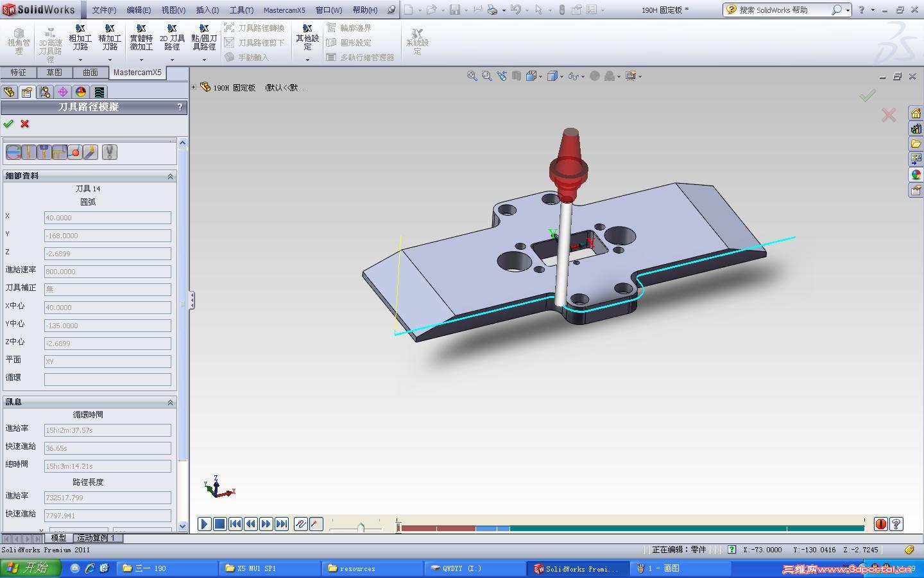Toggle the tool display icon in the simulation toolbar
Viewport: 924px width, 578px height.
point(28,152)
